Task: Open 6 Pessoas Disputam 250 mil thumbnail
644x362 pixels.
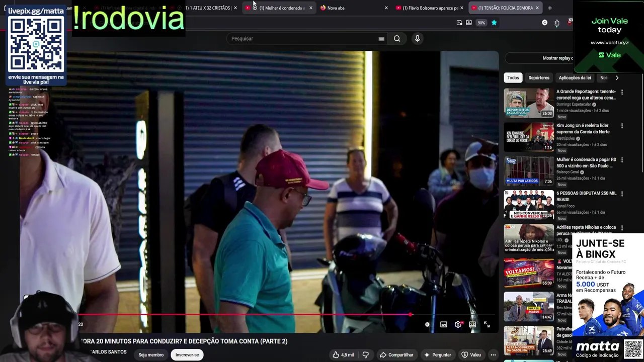Action: click(x=529, y=204)
